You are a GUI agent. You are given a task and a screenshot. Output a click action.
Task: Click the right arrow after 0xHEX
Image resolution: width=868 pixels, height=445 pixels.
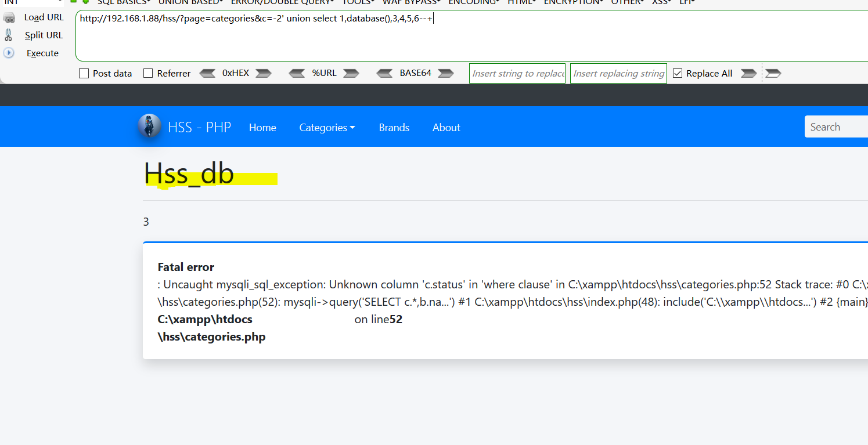click(264, 73)
